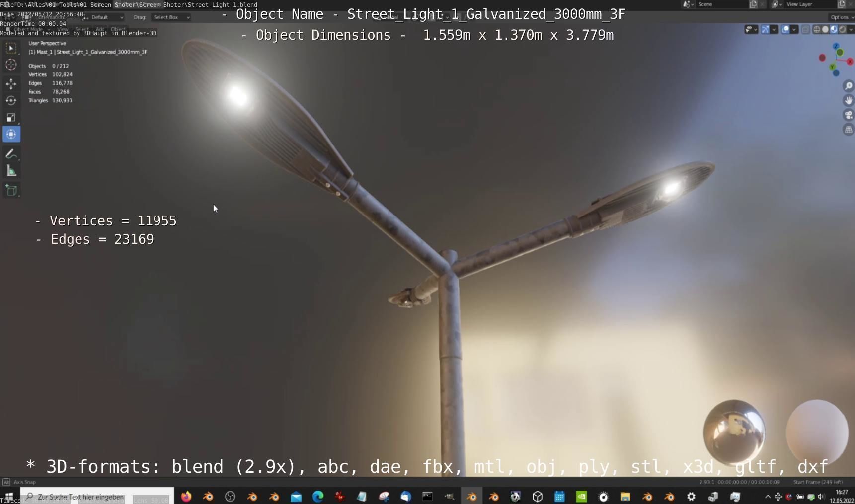Open the Windows Start menu
The image size is (855, 504).
pyautogui.click(x=9, y=497)
